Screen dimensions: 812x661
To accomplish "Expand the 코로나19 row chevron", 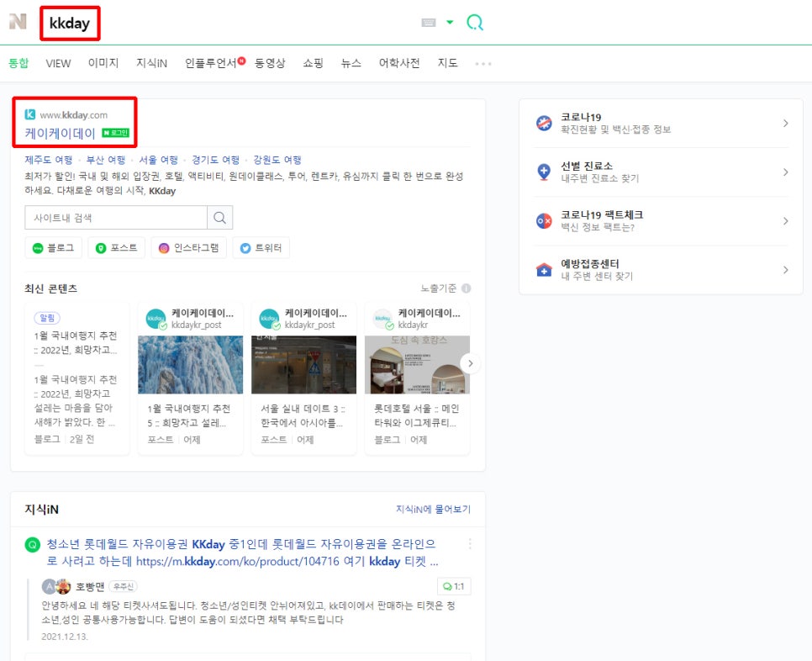I will point(785,124).
